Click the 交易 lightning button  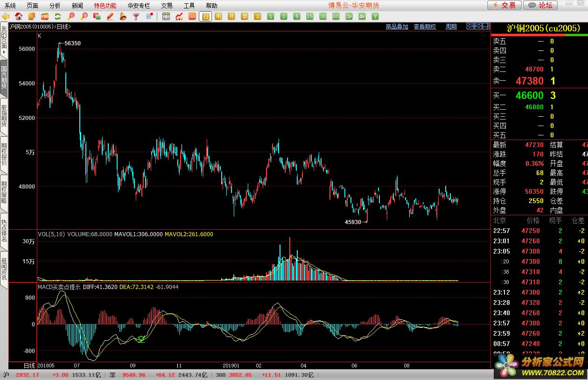pos(504,5)
